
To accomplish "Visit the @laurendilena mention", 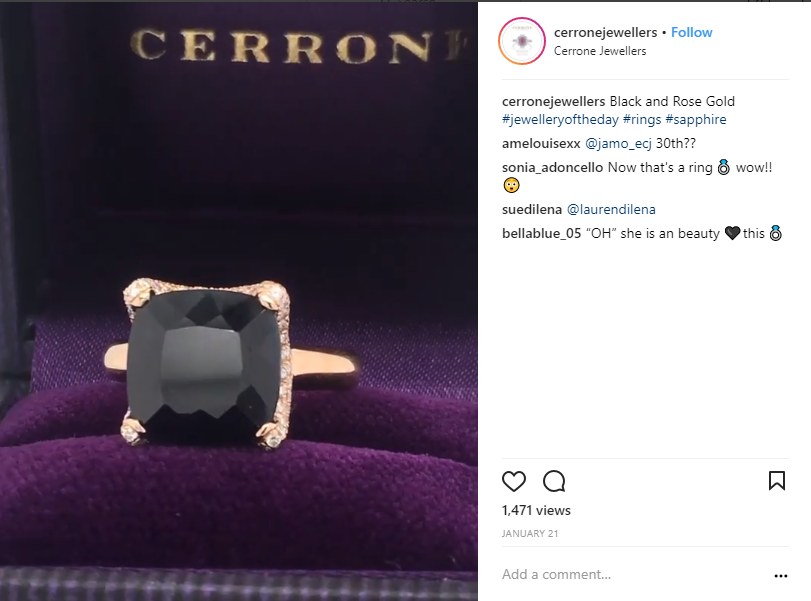I will (x=611, y=209).
